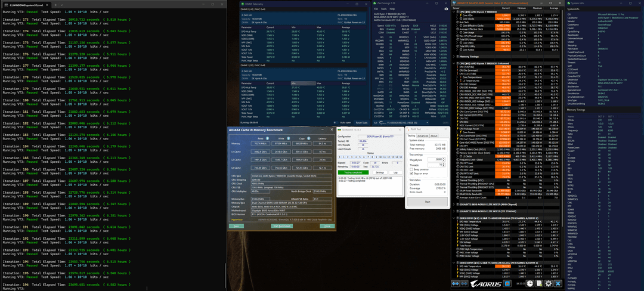Screen dimensions: 644x291
Task: Click the green Testing completed progress bar
Action: point(353,172)
